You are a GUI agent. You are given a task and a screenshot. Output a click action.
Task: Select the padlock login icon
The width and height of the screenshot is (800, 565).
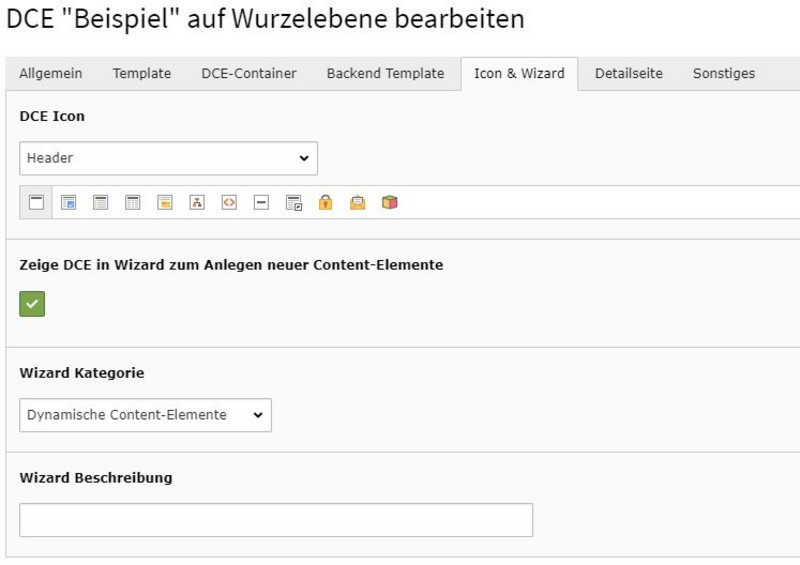325,202
